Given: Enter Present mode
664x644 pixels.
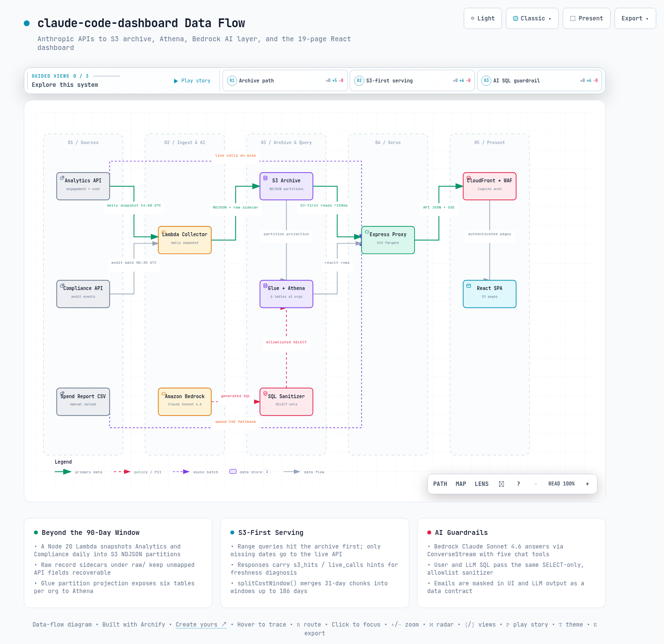Looking at the screenshot, I should (x=586, y=18).
